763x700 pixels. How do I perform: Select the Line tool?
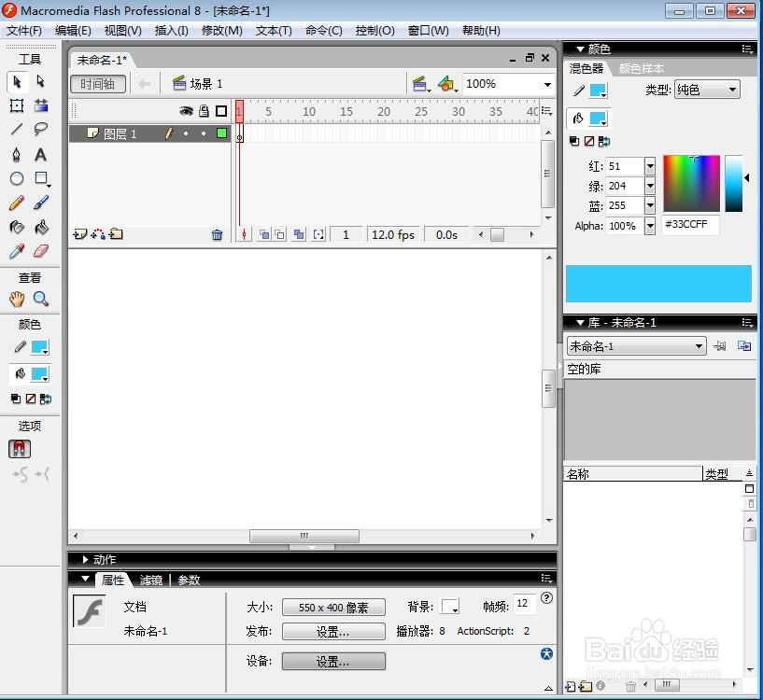click(17, 129)
